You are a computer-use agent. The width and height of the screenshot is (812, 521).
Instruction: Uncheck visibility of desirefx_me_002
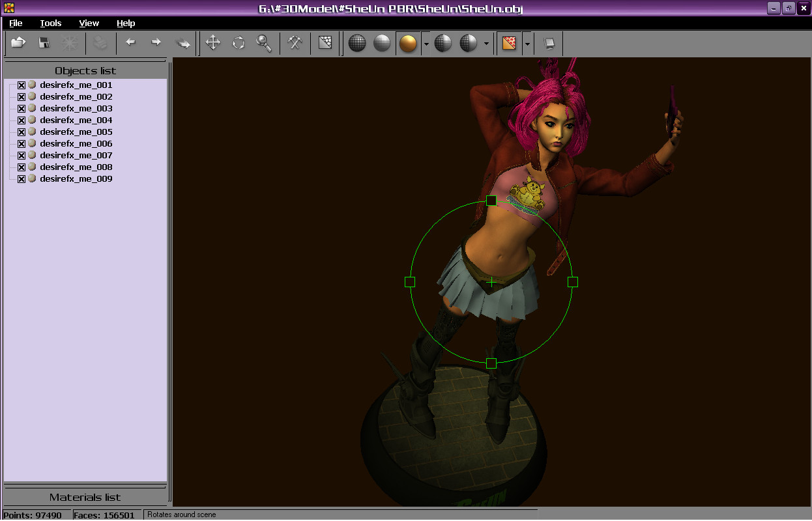tap(22, 97)
